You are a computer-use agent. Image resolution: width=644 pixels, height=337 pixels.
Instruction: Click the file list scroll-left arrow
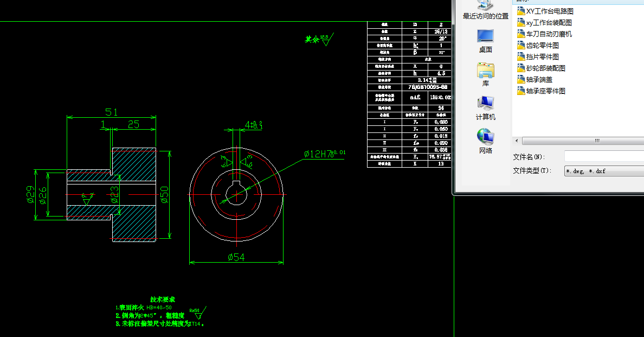click(x=516, y=141)
